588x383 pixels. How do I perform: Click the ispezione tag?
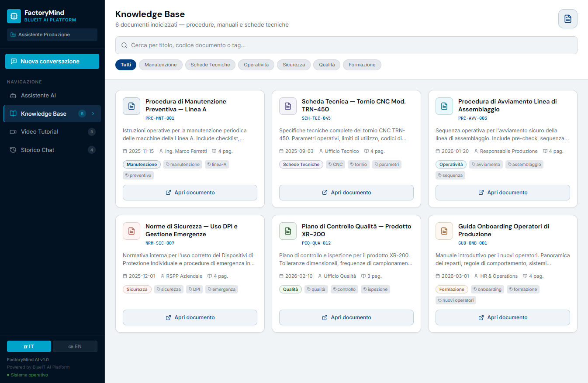375,289
